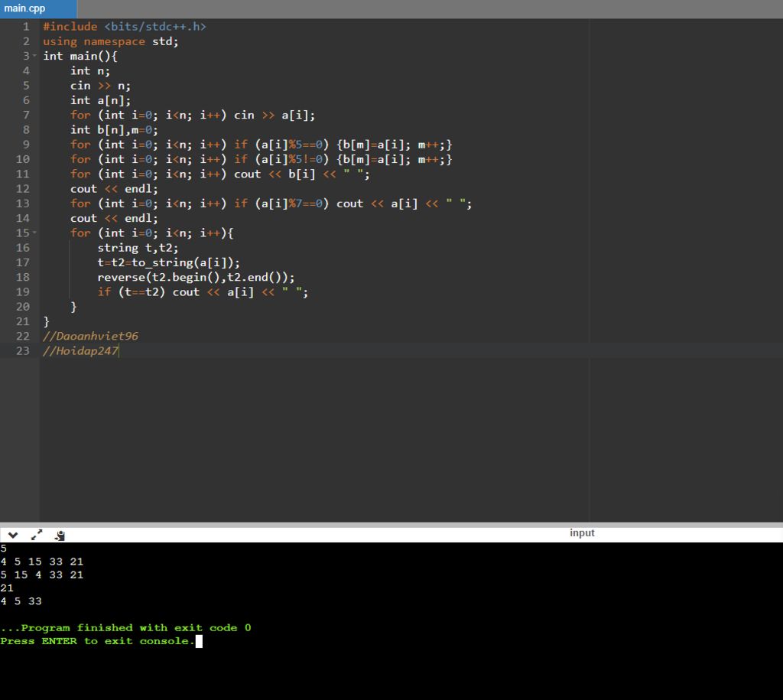Click console input line '4 5 15 33 21'
Viewport: 783px width, 700px height.
pyautogui.click(x=42, y=562)
